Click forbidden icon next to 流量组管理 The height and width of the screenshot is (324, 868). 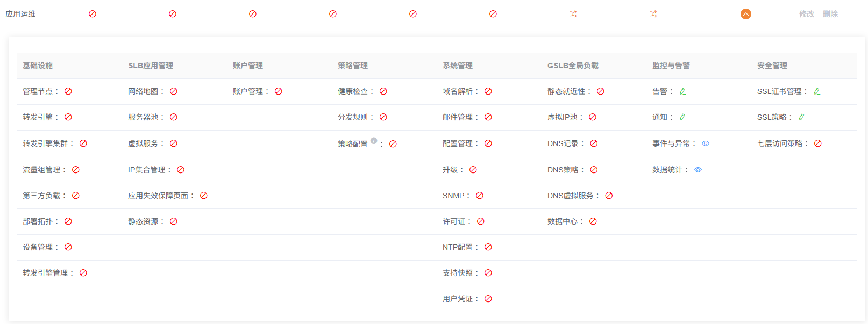(x=76, y=170)
